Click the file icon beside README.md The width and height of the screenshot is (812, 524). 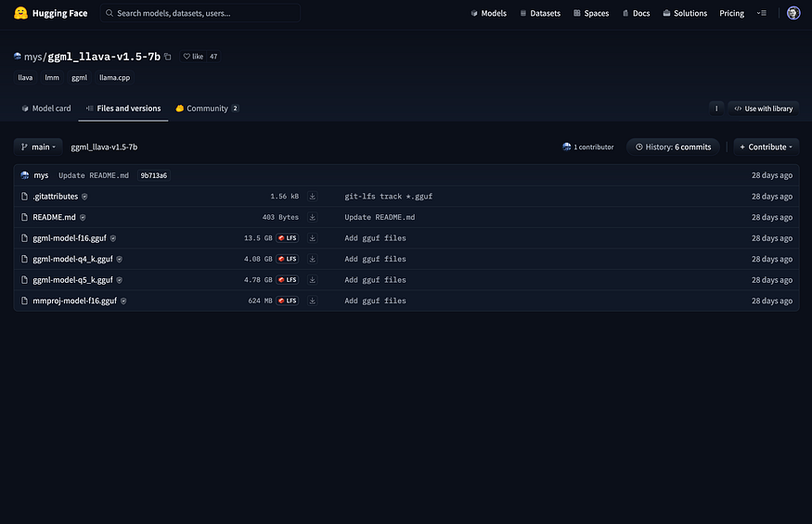click(24, 217)
